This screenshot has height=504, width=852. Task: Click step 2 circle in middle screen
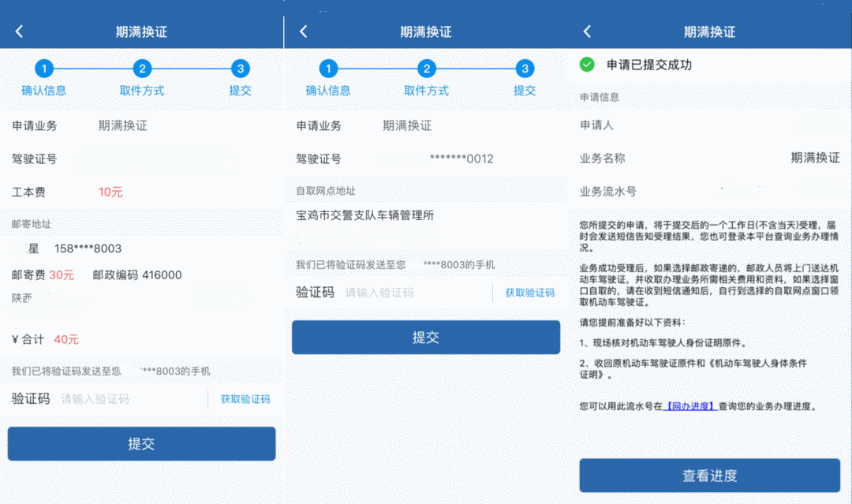click(x=426, y=69)
